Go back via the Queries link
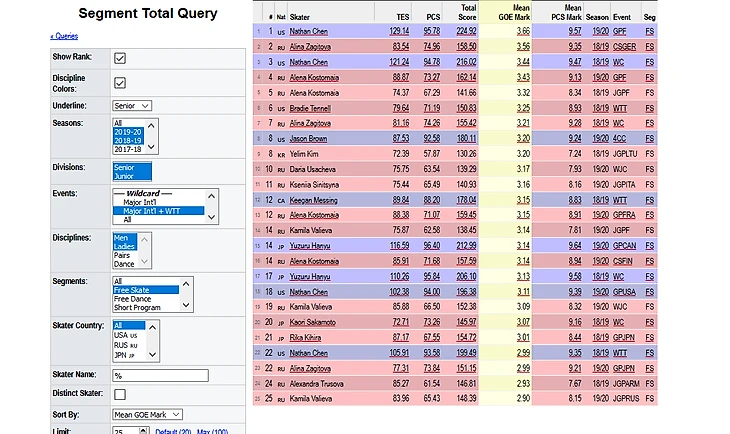Screen dimensions: 730x434 65,35
